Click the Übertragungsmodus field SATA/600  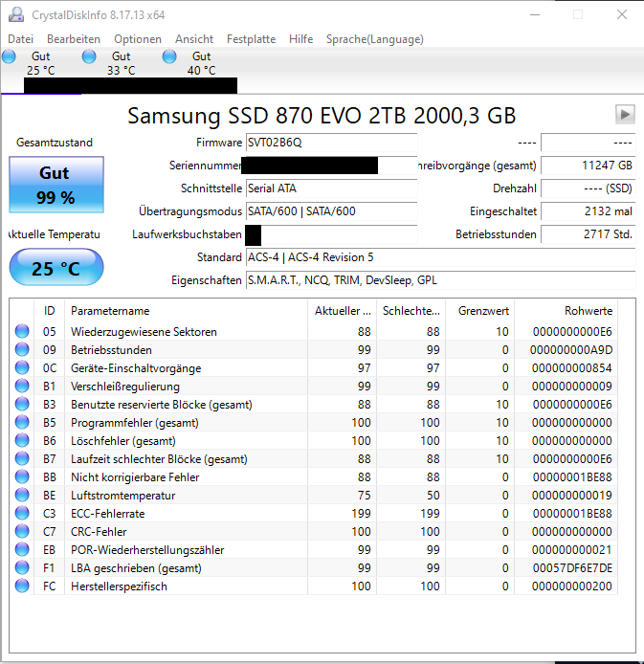tap(331, 210)
